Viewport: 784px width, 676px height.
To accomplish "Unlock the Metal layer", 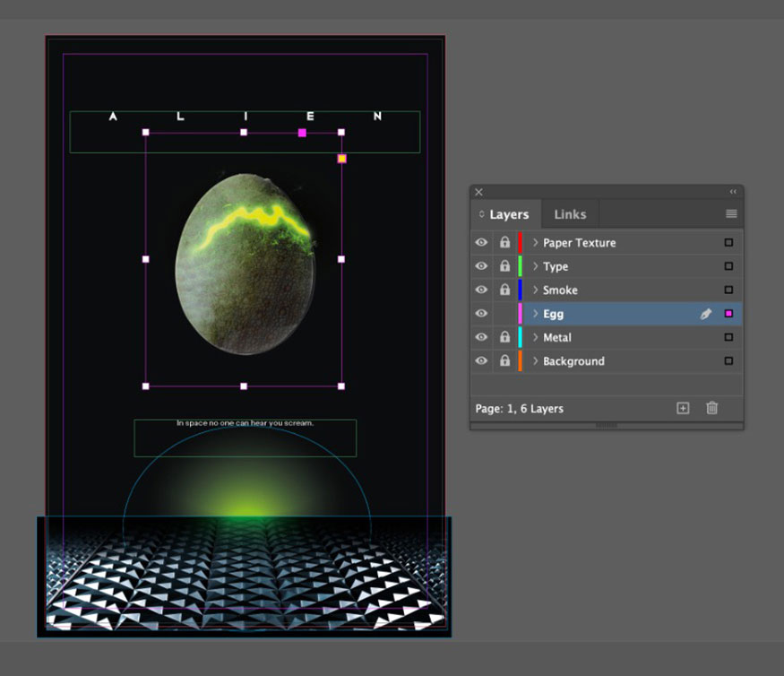I will point(505,337).
